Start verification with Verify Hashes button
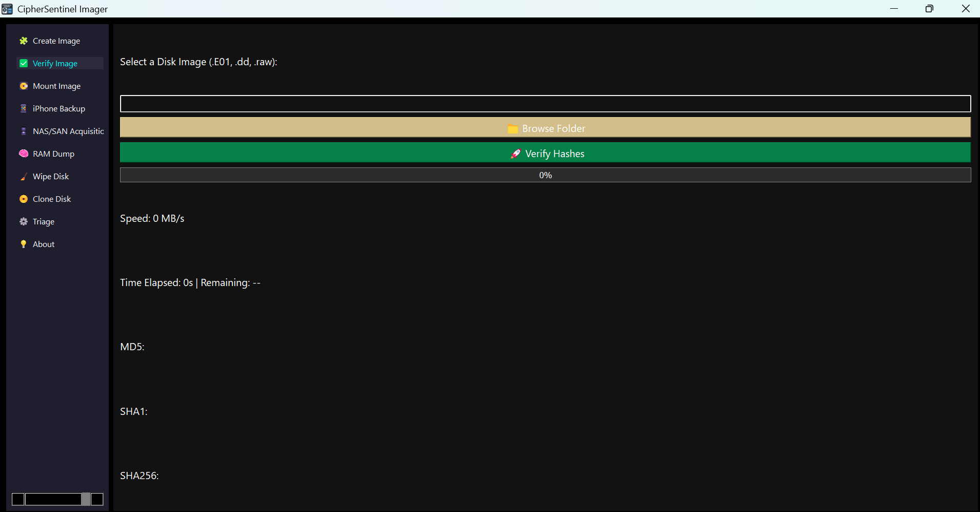This screenshot has width=980, height=512. (545, 153)
